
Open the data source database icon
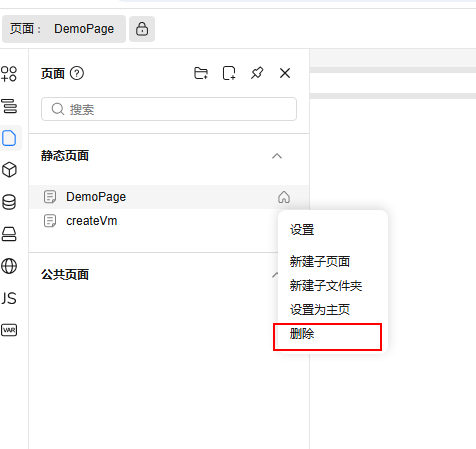click(9, 202)
